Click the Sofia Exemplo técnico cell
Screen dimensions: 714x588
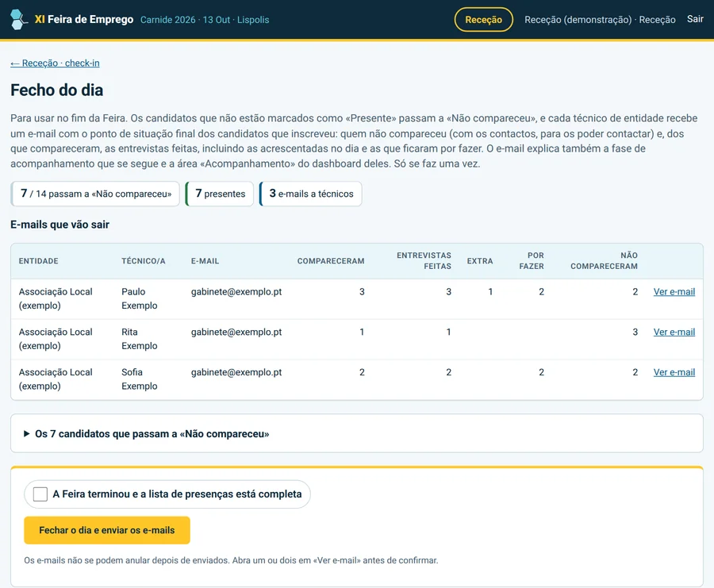click(140, 379)
